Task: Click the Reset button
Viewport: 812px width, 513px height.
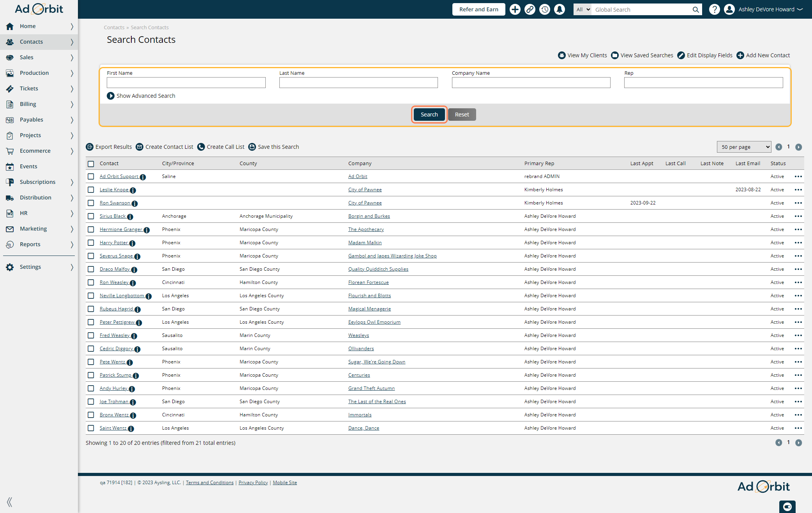Action: coord(462,115)
